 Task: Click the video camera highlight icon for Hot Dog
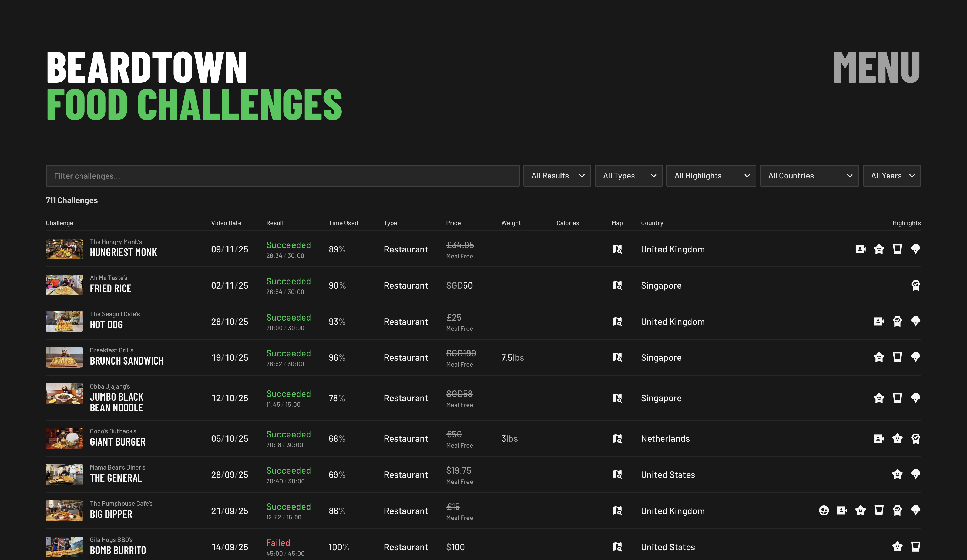pos(879,321)
